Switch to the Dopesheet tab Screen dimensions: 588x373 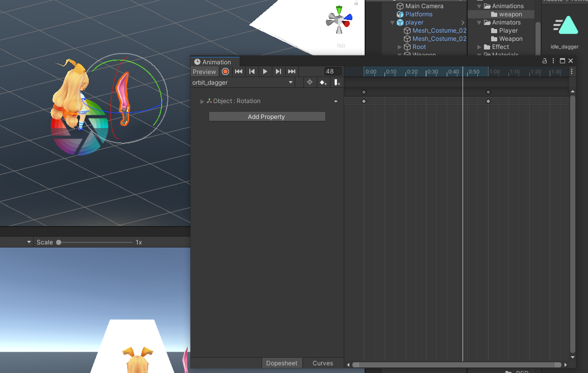pos(282,363)
